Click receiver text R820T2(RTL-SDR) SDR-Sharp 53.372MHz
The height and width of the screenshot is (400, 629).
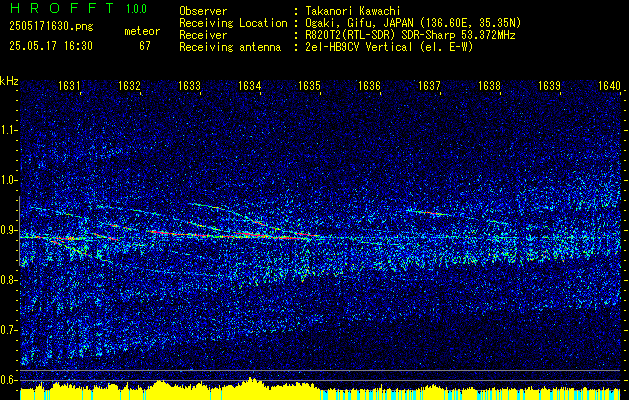pyautogui.click(x=411, y=35)
